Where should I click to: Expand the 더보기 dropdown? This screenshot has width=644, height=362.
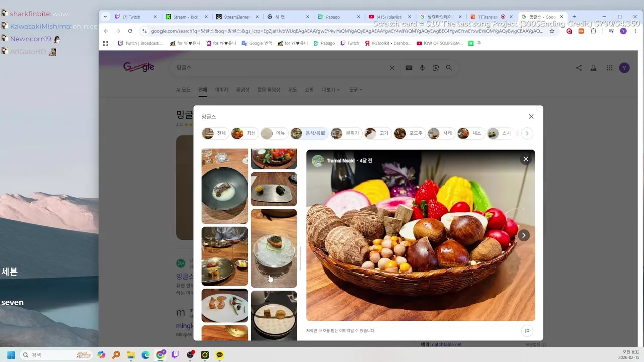(331, 90)
